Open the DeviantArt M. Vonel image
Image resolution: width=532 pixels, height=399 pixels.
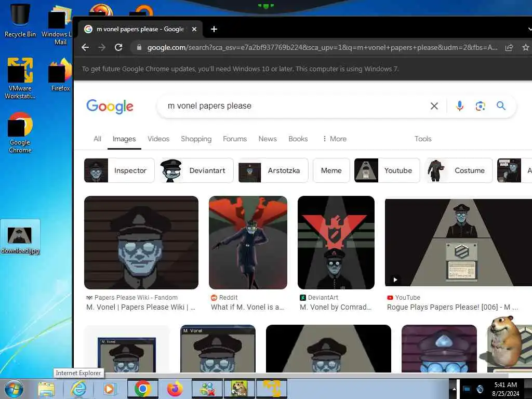336,243
